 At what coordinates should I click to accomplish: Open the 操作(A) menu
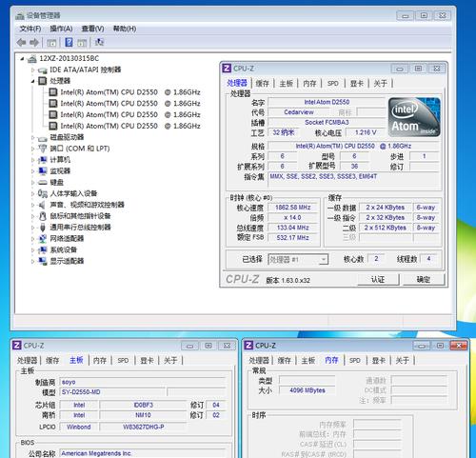tap(61, 29)
